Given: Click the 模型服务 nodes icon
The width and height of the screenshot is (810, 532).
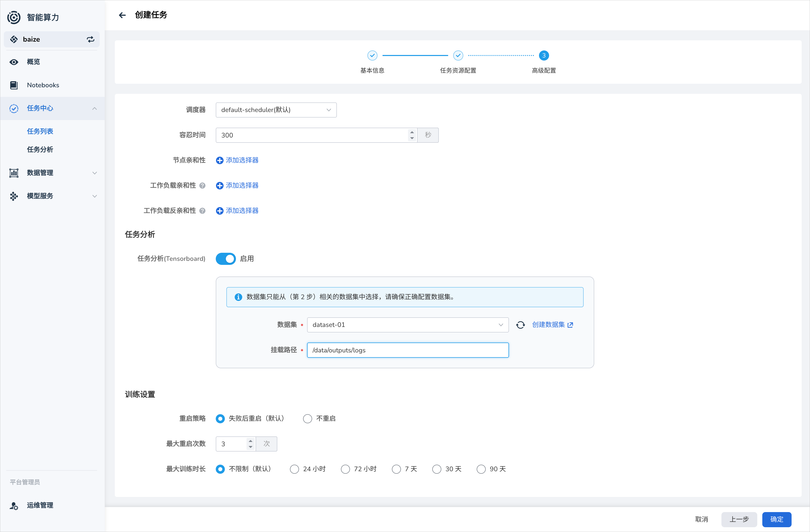Looking at the screenshot, I should (x=14, y=196).
